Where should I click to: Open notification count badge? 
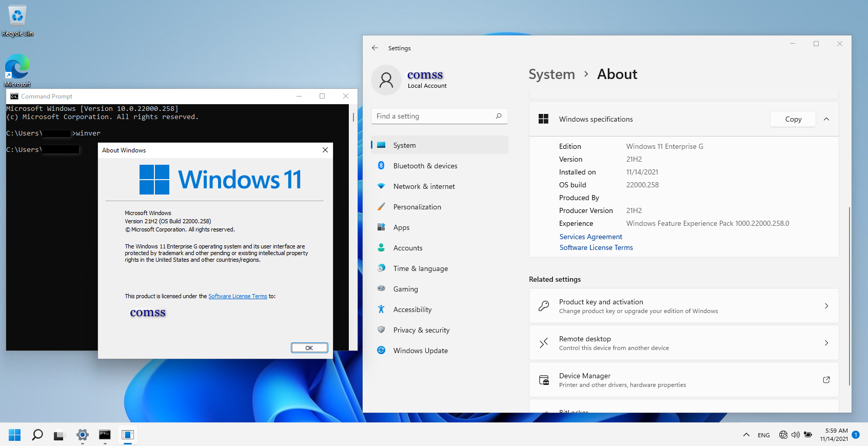(856, 435)
